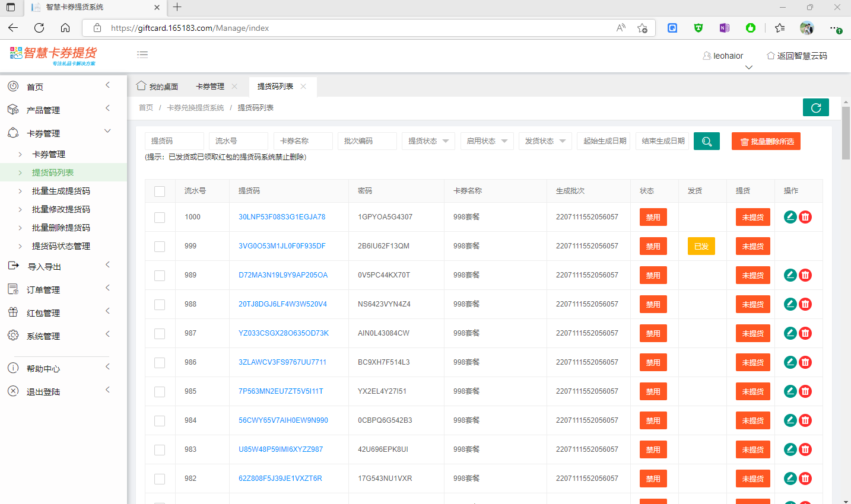Viewport: 851px width, 504px height.
Task: Open the 提货状态 dropdown filter
Action: pyautogui.click(x=428, y=141)
